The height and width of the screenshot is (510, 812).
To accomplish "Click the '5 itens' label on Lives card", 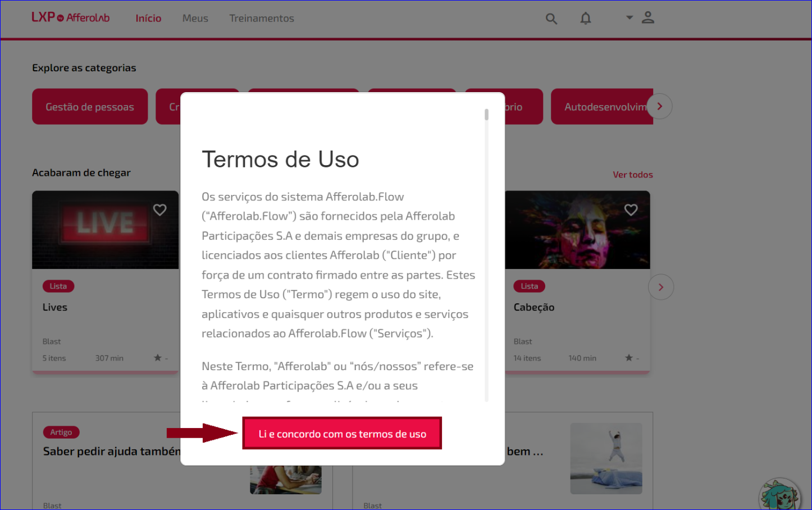I will pyautogui.click(x=54, y=358).
